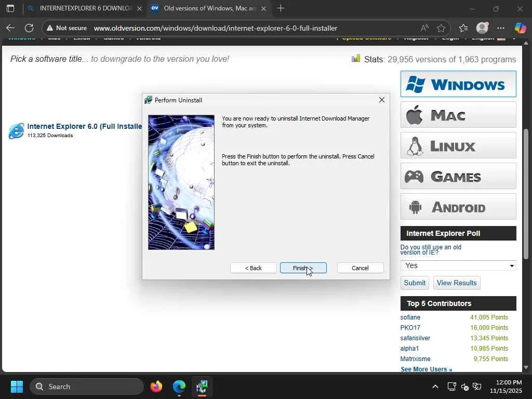Add this page to favorites
This screenshot has height=399, width=532.
click(441, 28)
